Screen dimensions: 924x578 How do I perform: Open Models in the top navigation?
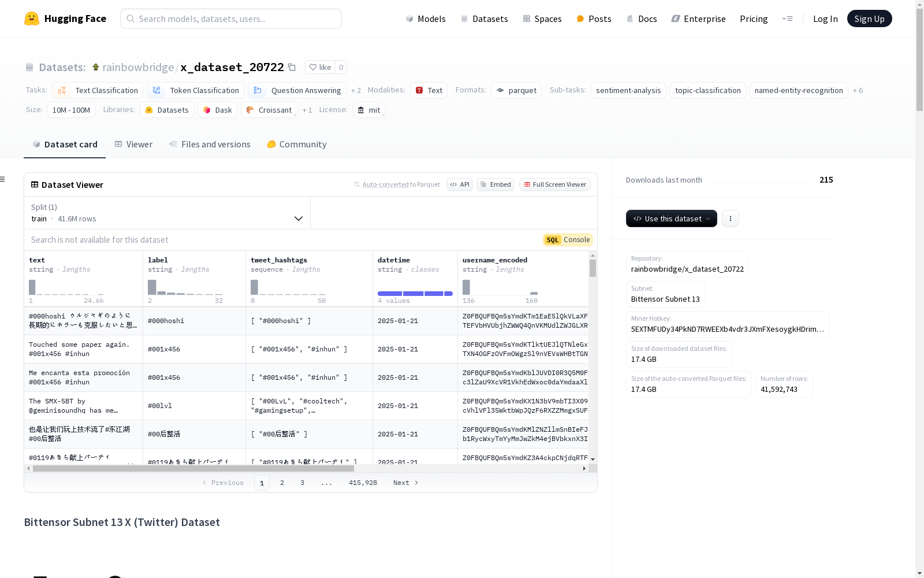426,18
